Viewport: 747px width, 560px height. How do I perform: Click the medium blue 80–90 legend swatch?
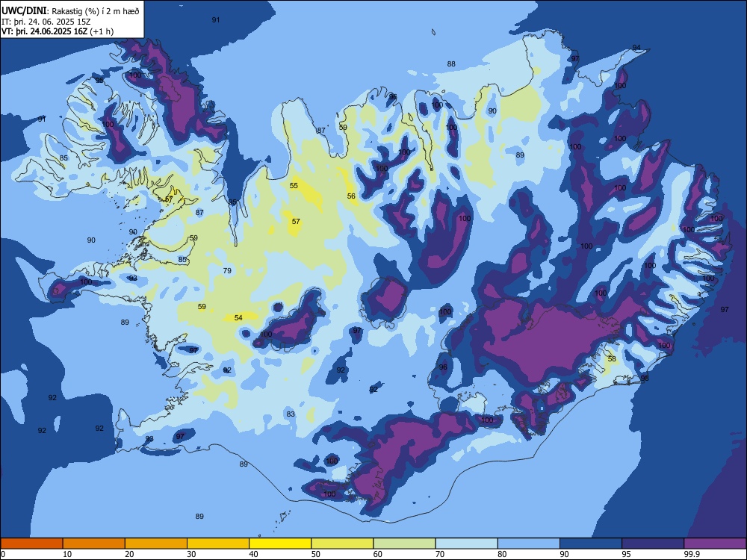[x=529, y=544]
